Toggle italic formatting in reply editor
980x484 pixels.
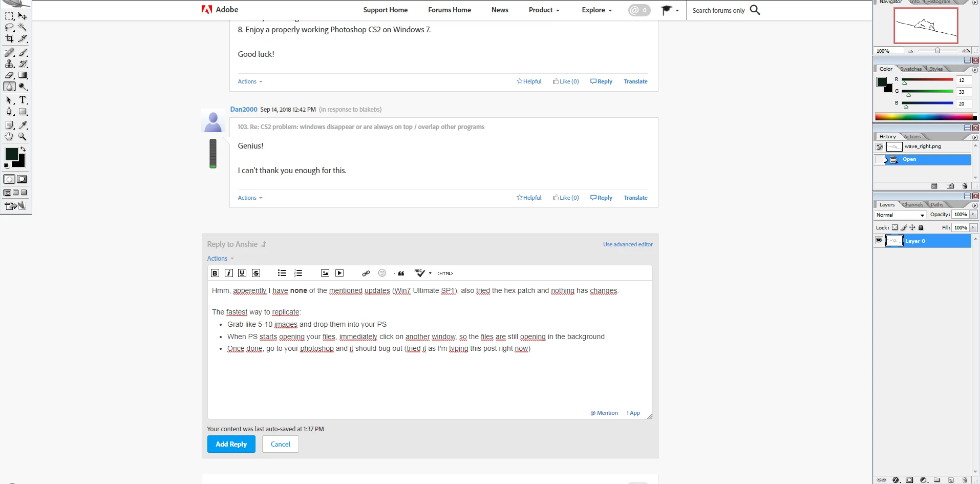(x=229, y=273)
